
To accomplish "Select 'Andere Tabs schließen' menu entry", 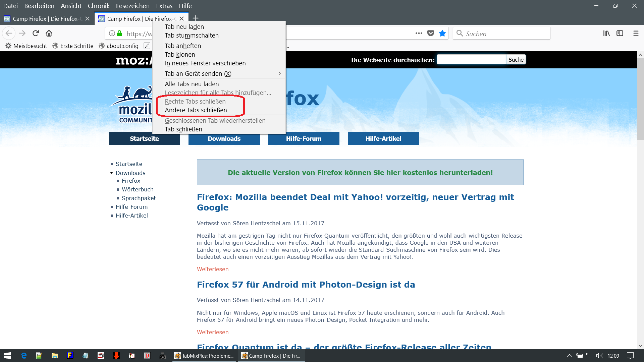I will pos(196,110).
